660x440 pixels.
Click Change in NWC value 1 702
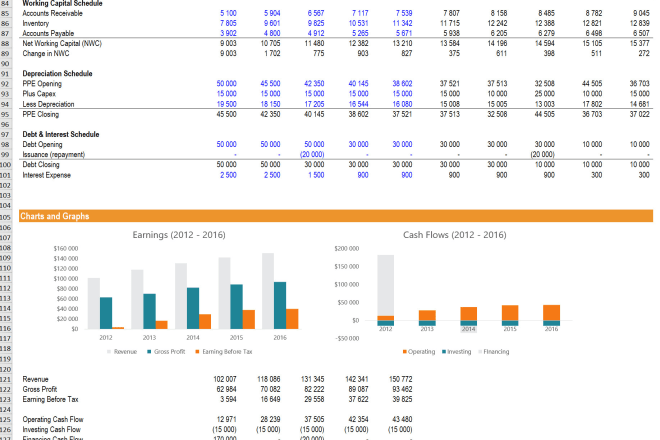pos(272,53)
